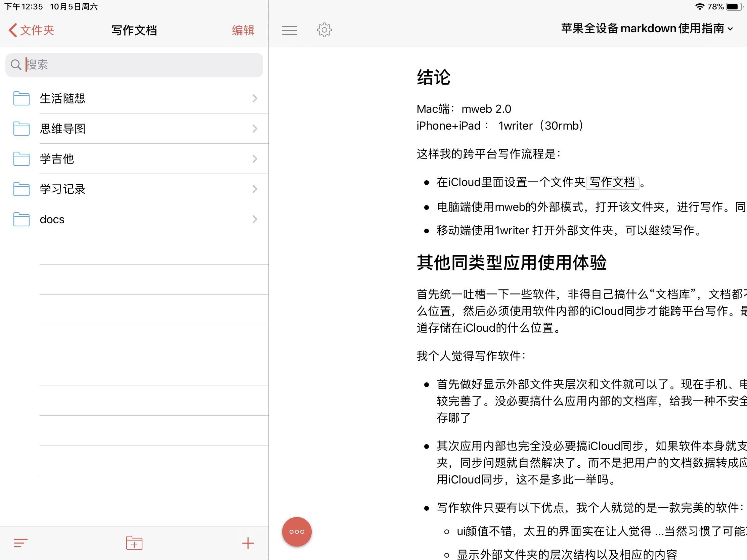Toggle the sidebar hamburger menu
Screen dimensions: 747x560
click(290, 30)
